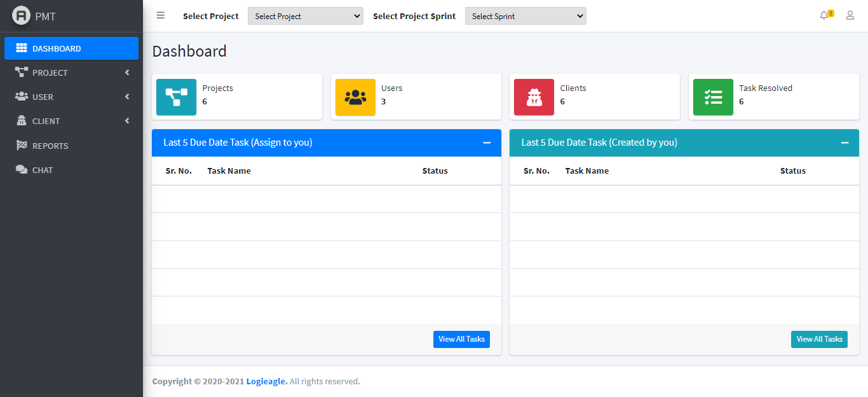Screen dimensions: 868x397
Task: Collapse the 'Created by you' task panel
Action: click(x=844, y=143)
